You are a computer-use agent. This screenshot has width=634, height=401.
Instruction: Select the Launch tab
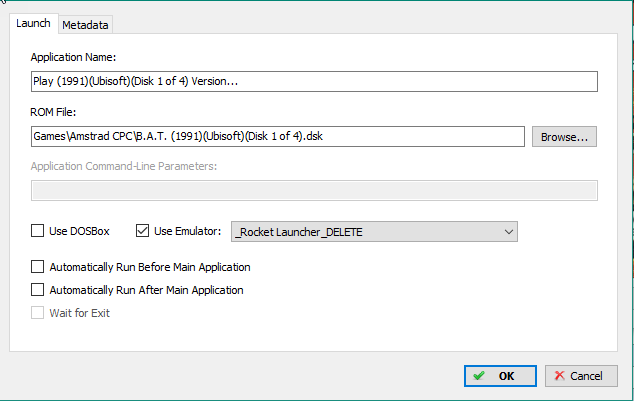tap(34, 23)
